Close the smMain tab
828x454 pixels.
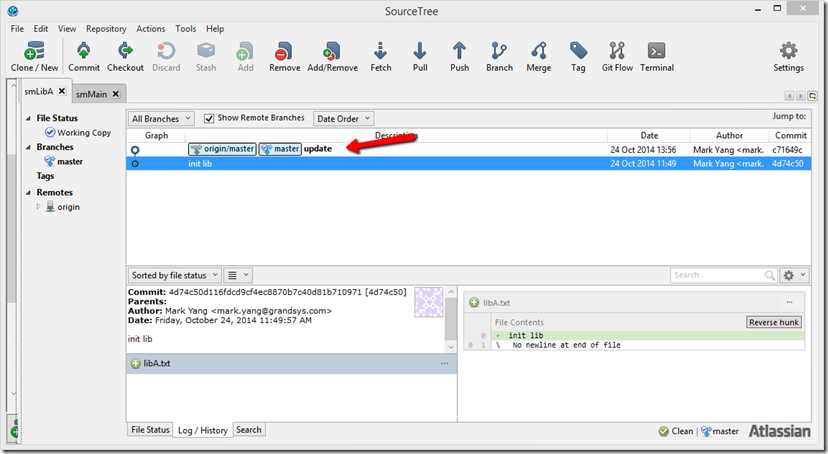(x=116, y=94)
